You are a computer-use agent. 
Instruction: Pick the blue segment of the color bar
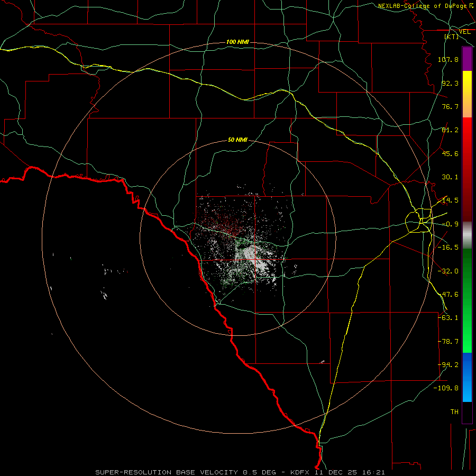tap(467, 377)
